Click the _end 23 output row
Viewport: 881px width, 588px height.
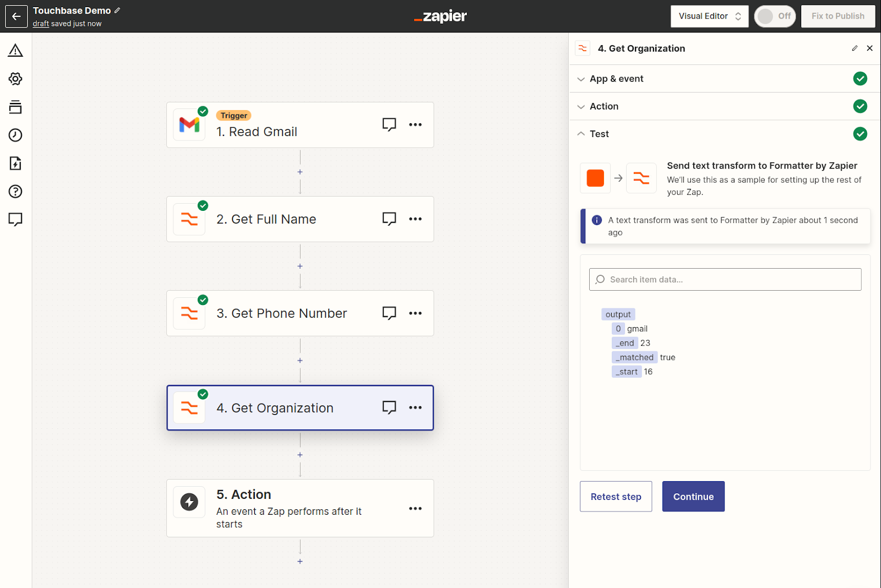pos(632,343)
